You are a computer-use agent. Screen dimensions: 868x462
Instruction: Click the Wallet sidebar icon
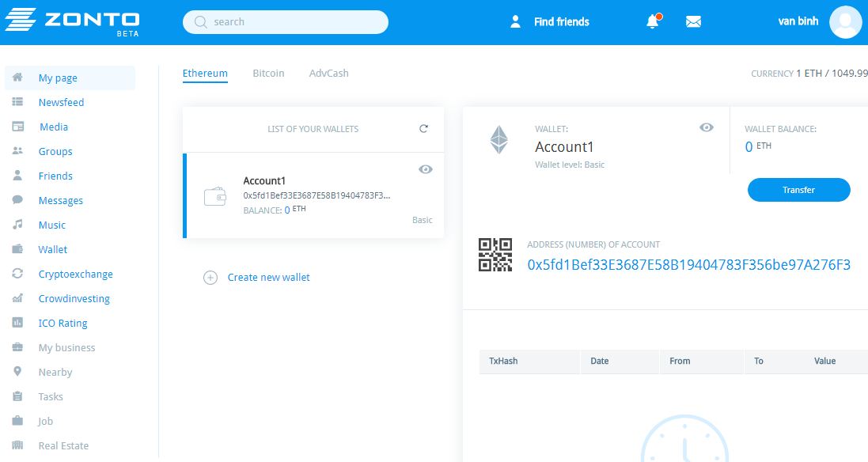17,249
